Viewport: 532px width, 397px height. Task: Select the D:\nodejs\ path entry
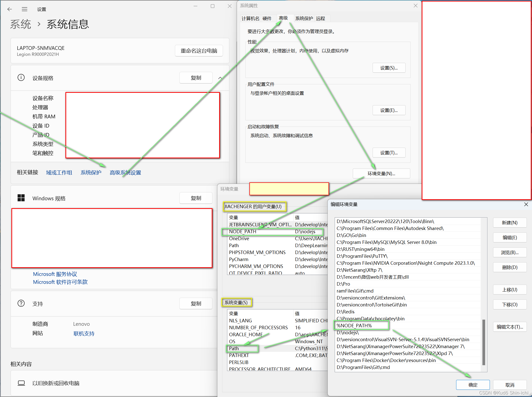click(x=408, y=332)
